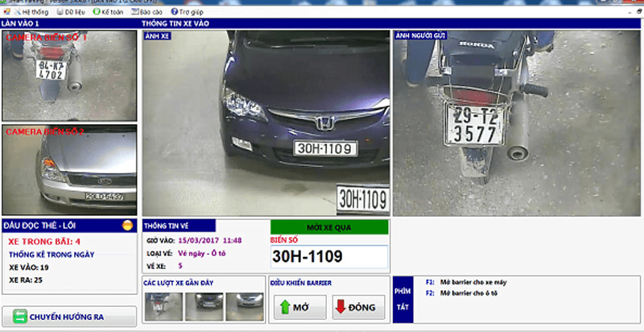
Task: Click the app icon in title bar
Action: pyautogui.click(x=6, y=11)
